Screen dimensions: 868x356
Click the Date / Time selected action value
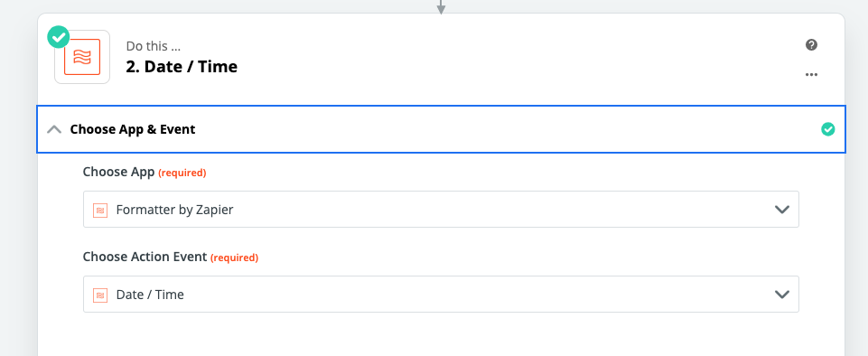150,295
